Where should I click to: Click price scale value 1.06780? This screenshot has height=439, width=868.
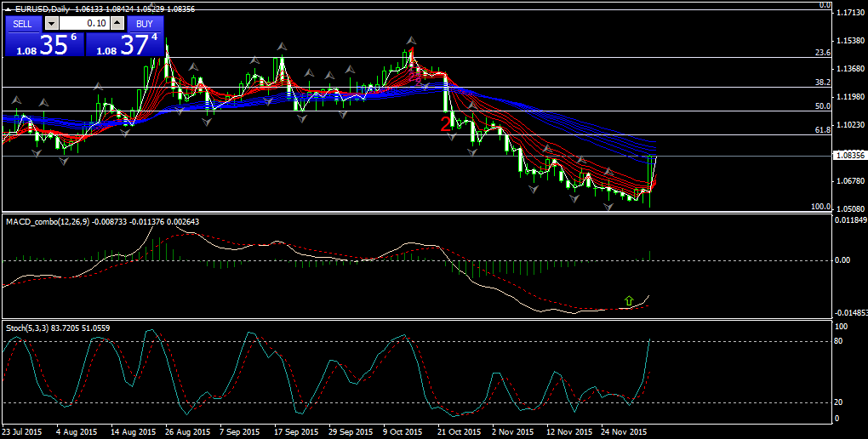[851, 181]
